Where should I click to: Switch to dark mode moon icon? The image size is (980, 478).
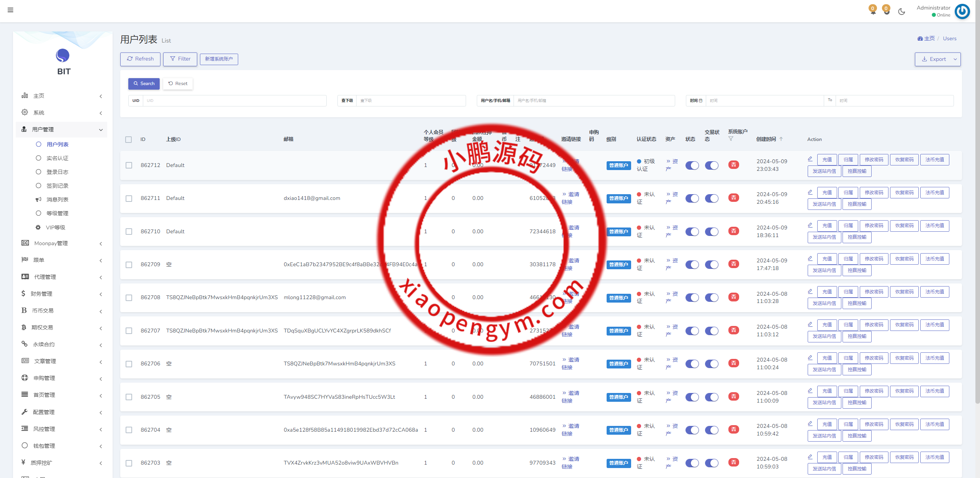coord(901,11)
